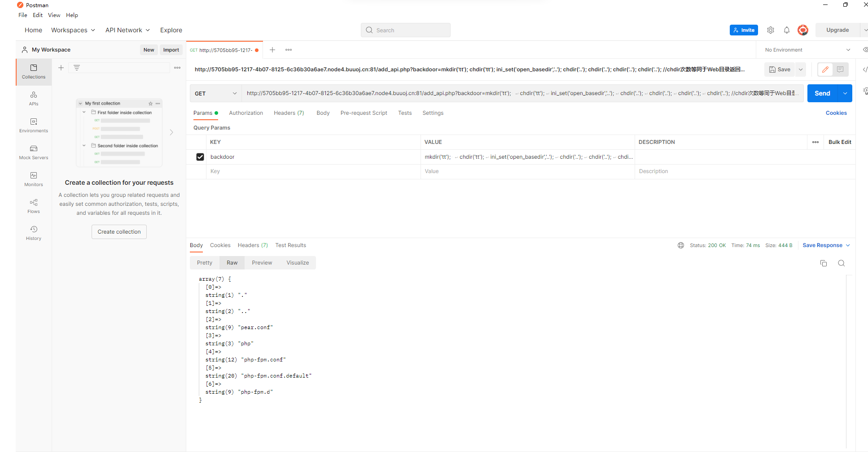Expand the API Network menu
The width and height of the screenshot is (868, 452).
click(127, 30)
